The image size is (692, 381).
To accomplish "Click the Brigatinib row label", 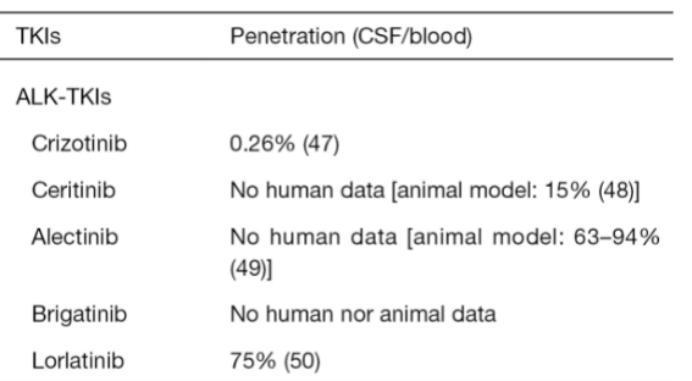I will click(x=79, y=315).
